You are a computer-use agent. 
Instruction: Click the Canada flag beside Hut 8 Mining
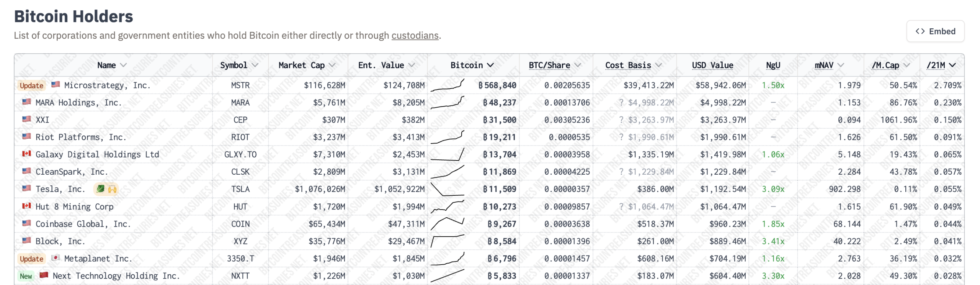[x=26, y=206]
